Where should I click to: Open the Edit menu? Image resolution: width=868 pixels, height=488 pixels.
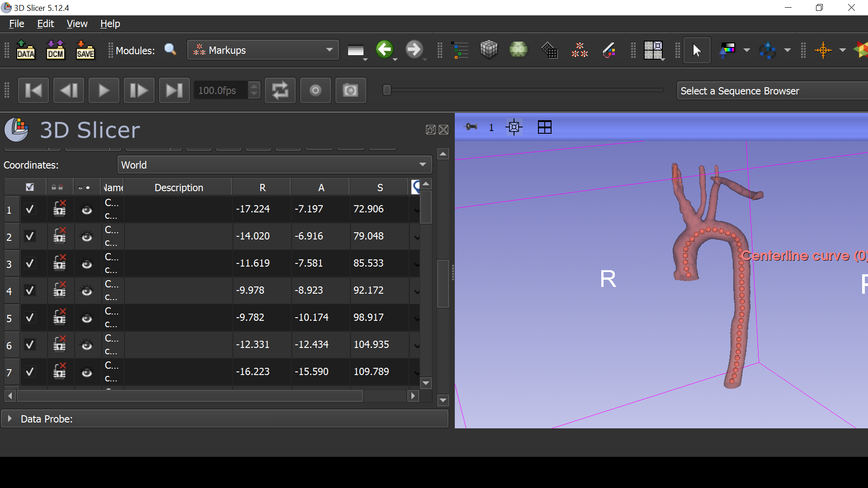click(45, 24)
